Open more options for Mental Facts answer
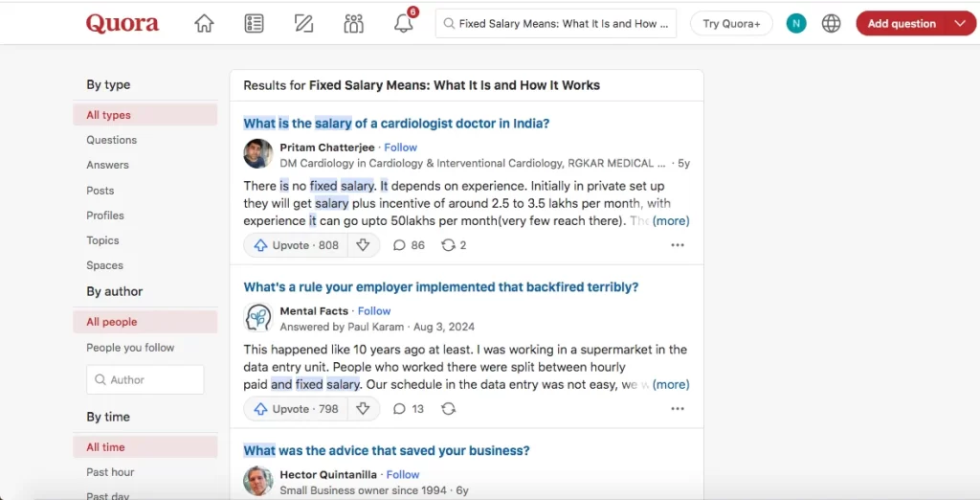Viewport: 980px width, 500px height. tap(678, 409)
